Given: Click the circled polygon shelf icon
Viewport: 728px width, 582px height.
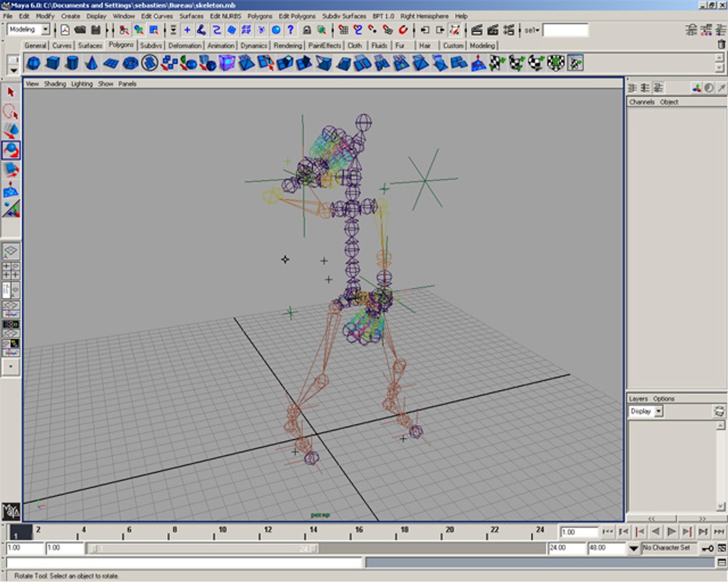Looking at the screenshot, I should [x=150, y=64].
